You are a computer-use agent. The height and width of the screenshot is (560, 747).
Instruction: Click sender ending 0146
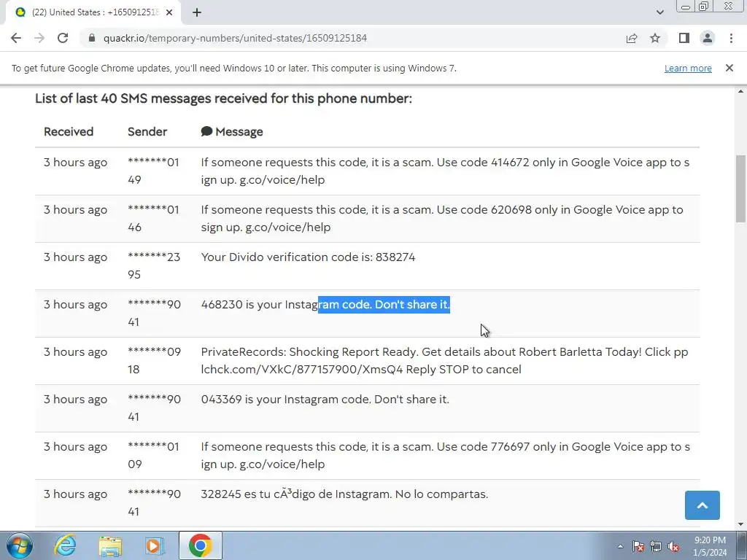[153, 219]
